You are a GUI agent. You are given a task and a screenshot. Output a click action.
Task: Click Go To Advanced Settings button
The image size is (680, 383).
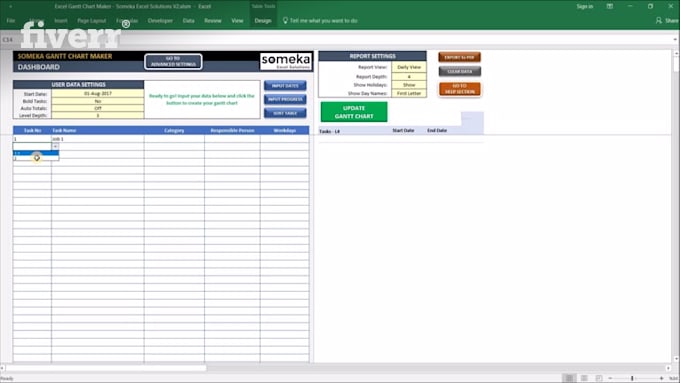click(x=173, y=61)
